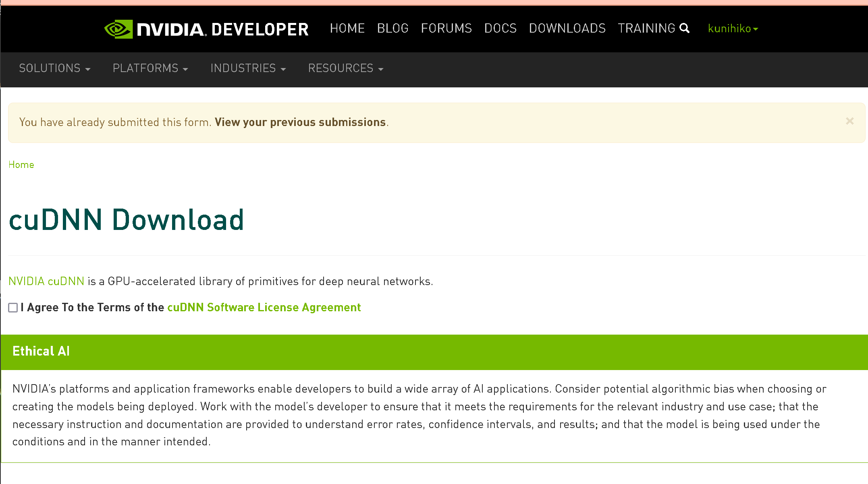Open the cuDNN Software License Agreement link
The height and width of the screenshot is (484, 868).
point(264,307)
